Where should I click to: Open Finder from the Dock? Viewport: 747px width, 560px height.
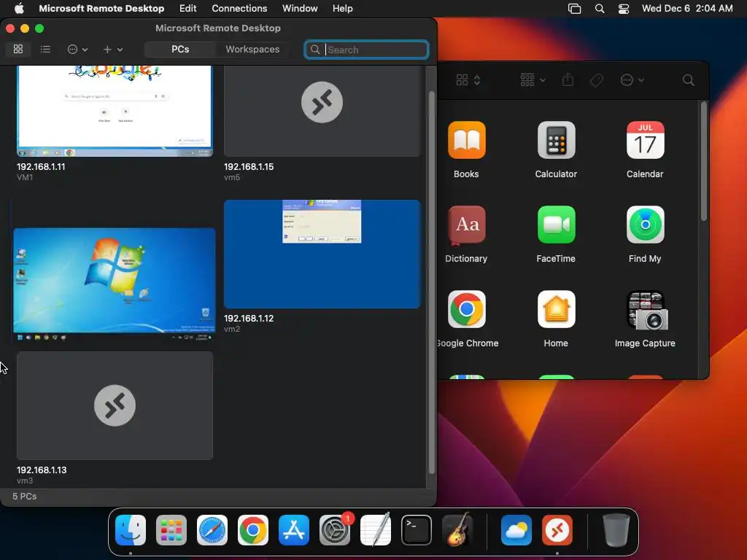[131, 530]
